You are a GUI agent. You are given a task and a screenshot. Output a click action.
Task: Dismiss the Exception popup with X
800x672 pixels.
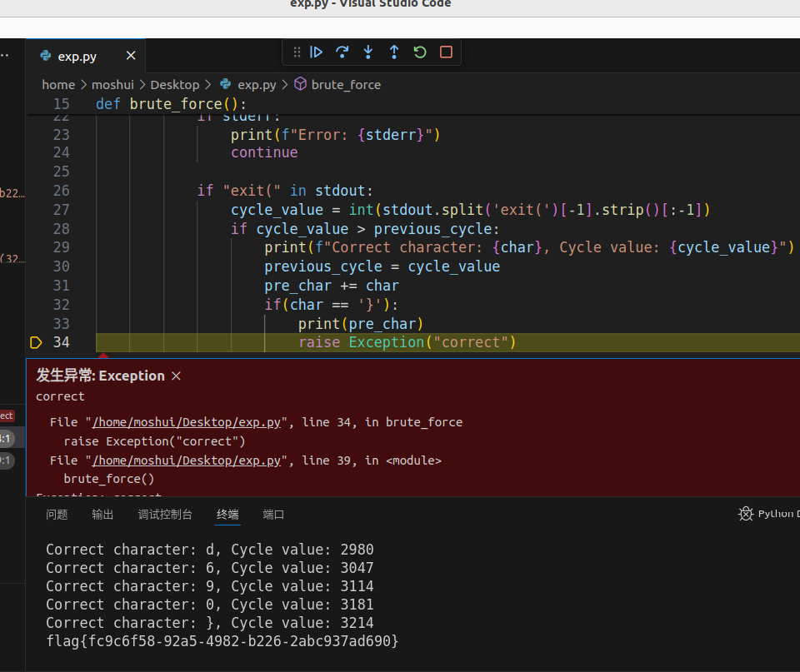[176, 376]
